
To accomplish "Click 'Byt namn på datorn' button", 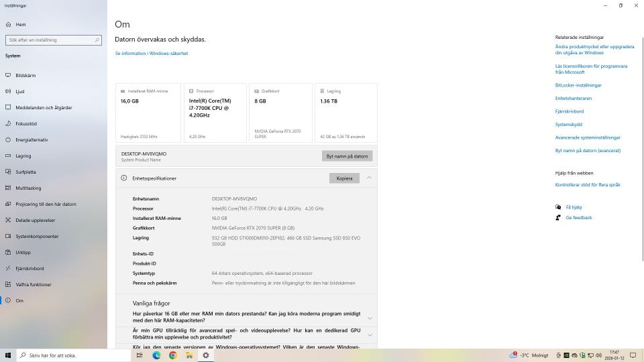I will click(x=347, y=156).
